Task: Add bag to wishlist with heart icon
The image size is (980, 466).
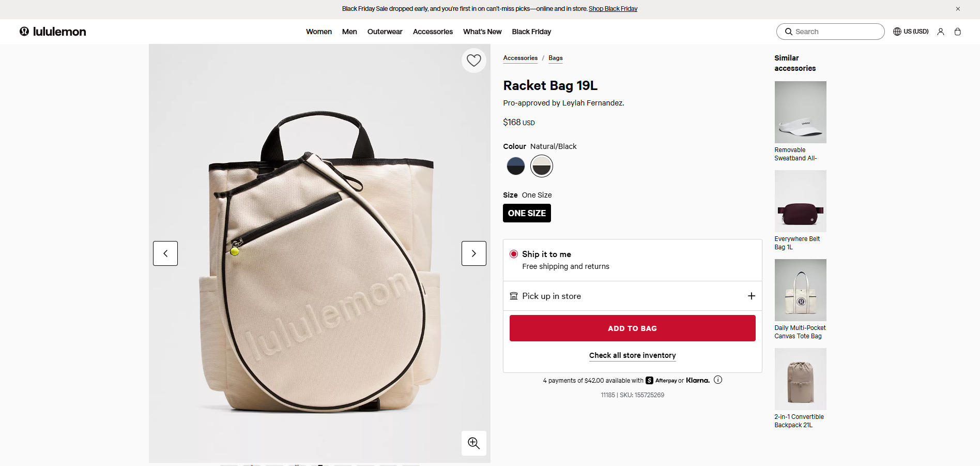Action: [x=473, y=61]
